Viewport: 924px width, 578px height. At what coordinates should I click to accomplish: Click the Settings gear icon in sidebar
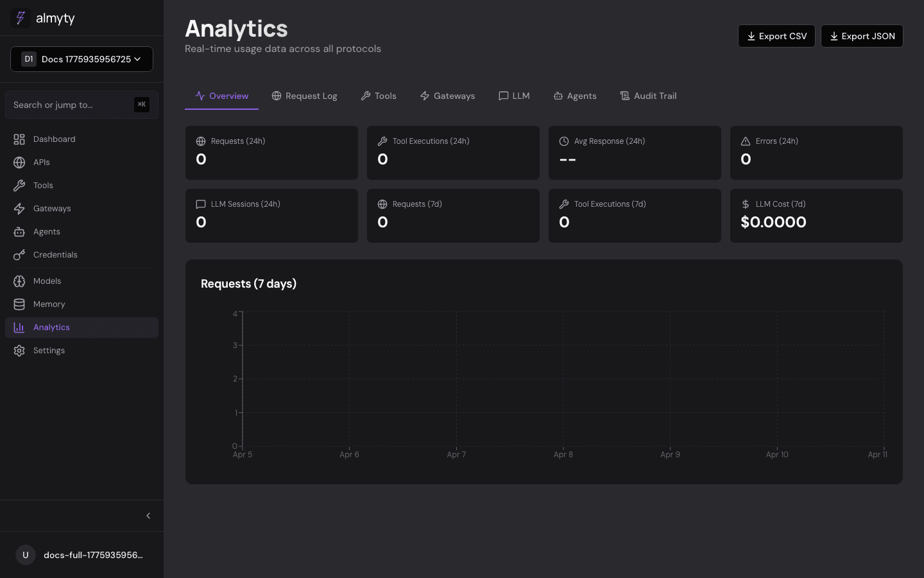pos(19,351)
